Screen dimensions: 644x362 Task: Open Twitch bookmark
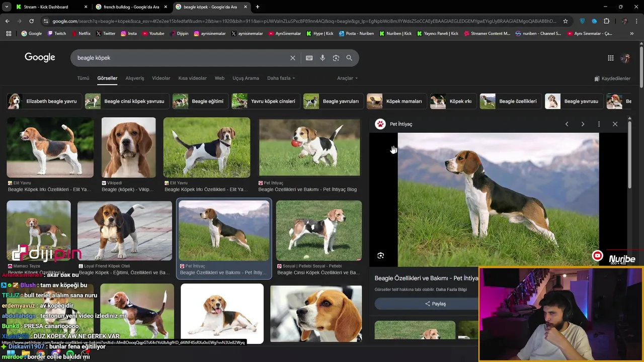tap(56, 33)
